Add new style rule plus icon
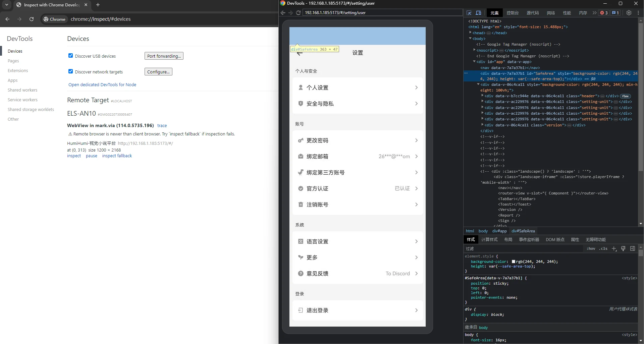Image resolution: width=644 pixels, height=344 pixels. tap(614, 248)
